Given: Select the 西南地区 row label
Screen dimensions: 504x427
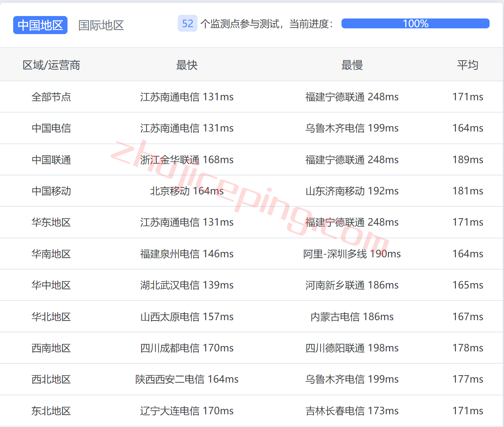Looking at the screenshot, I should [51, 348].
